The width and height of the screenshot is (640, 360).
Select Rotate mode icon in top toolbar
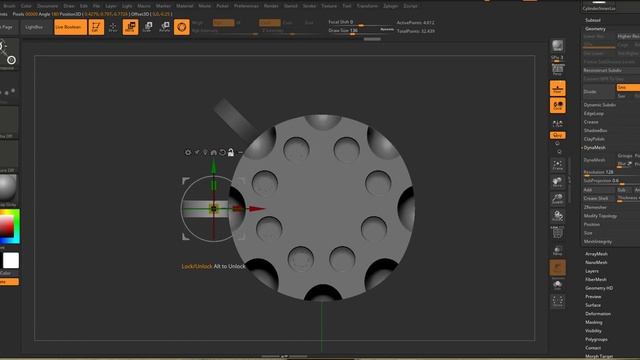coord(164,27)
